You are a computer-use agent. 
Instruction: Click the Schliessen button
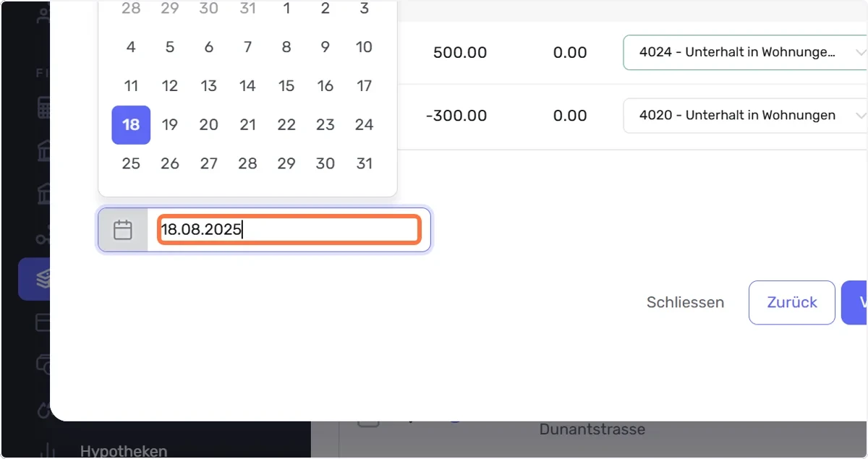coord(685,302)
